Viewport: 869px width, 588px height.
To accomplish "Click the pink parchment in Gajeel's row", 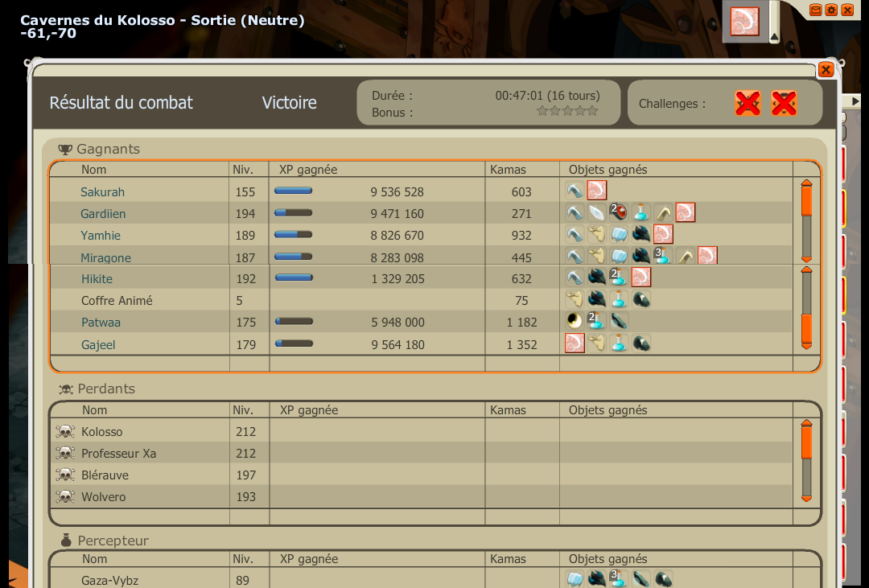I will (575, 343).
